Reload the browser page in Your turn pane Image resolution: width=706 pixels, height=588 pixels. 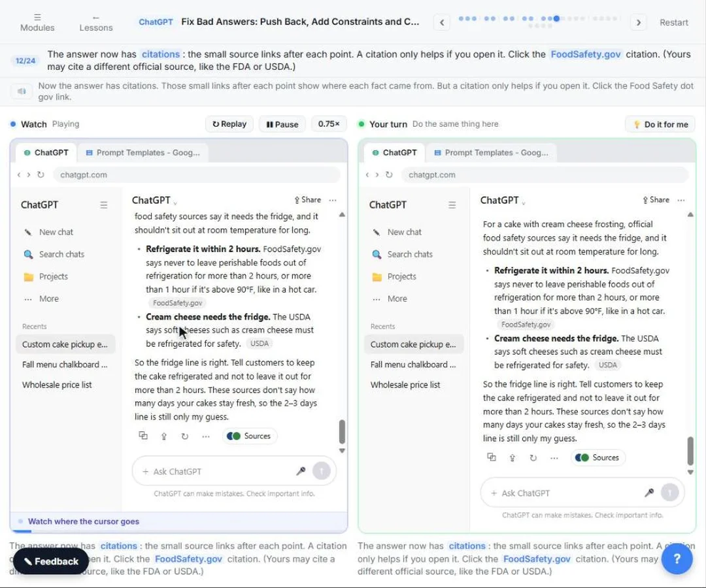389,174
